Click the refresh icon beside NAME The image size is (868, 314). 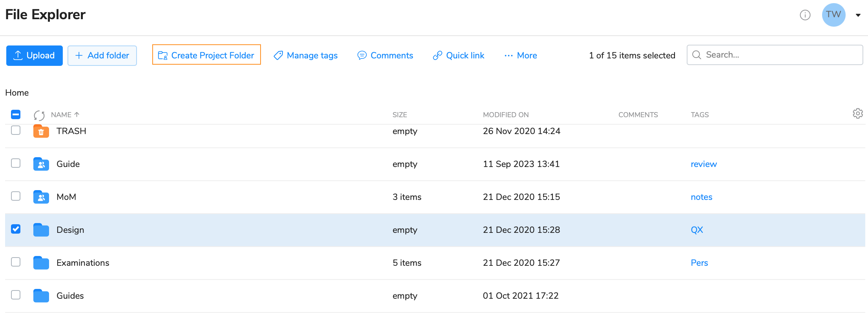pyautogui.click(x=39, y=115)
